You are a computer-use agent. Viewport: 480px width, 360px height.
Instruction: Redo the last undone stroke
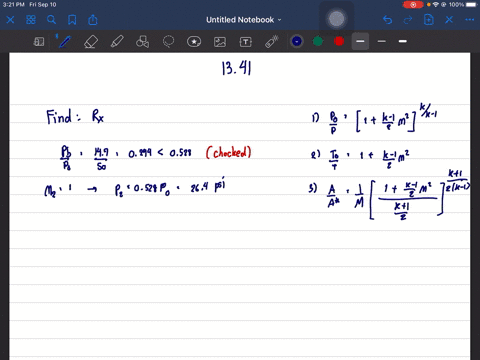coord(408,20)
